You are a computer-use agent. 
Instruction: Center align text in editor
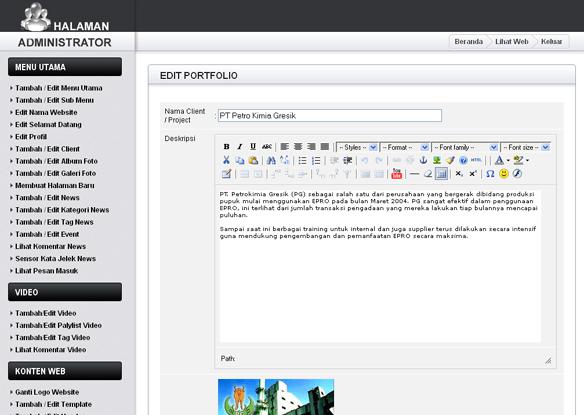click(x=298, y=147)
